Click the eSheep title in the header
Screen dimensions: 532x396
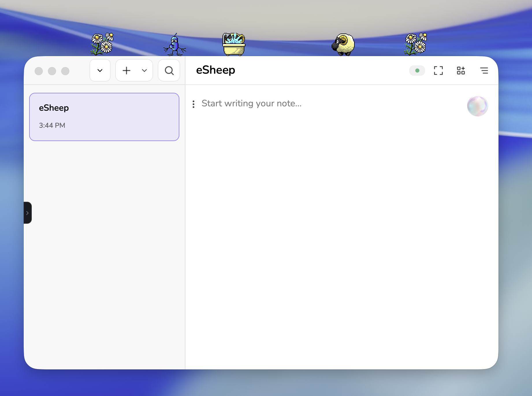pyautogui.click(x=215, y=70)
